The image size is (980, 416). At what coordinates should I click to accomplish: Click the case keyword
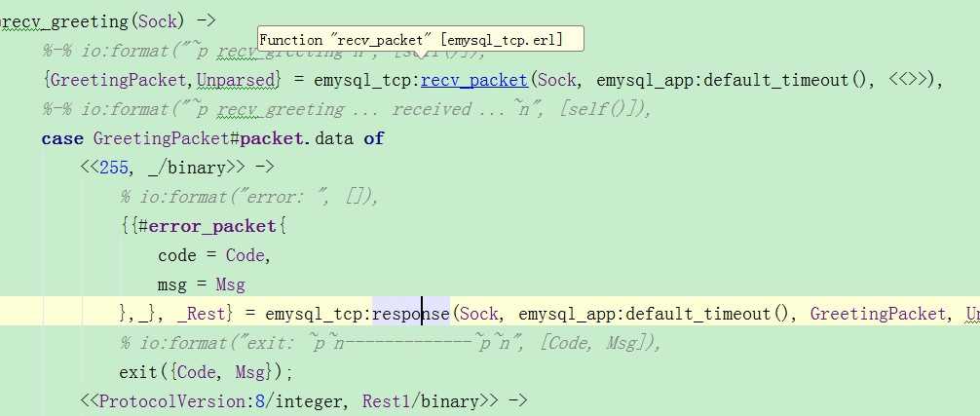point(62,138)
